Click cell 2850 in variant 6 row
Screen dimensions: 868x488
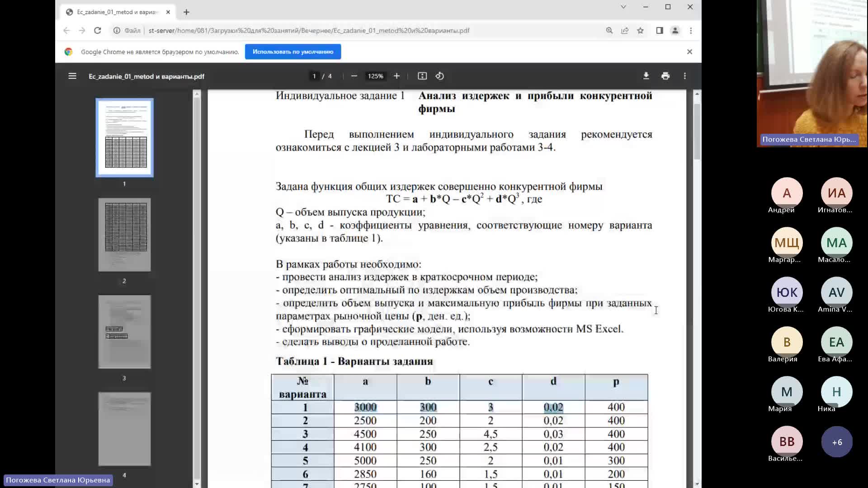click(x=365, y=474)
